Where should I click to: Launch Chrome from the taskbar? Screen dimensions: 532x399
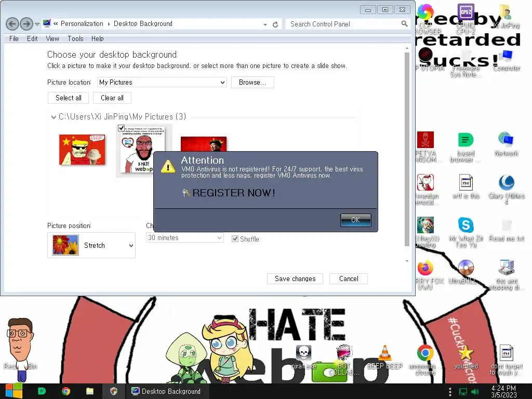66,391
